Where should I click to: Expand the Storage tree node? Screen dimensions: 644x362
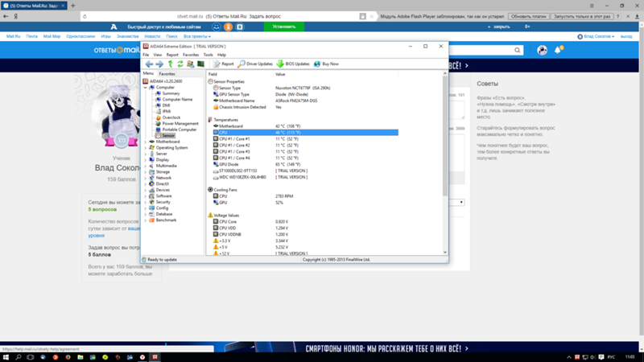tap(146, 172)
